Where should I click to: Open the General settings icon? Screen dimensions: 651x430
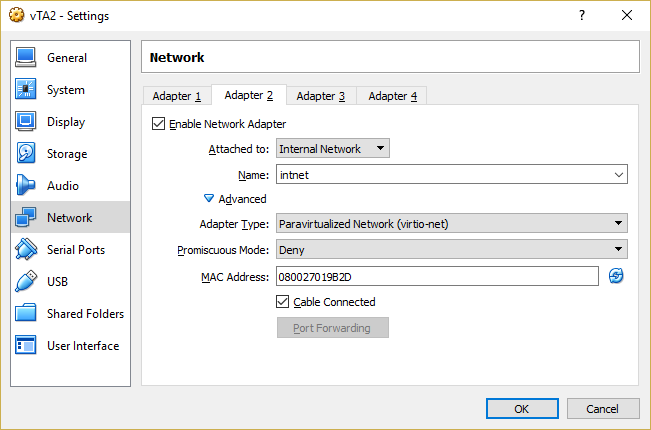tap(26, 57)
